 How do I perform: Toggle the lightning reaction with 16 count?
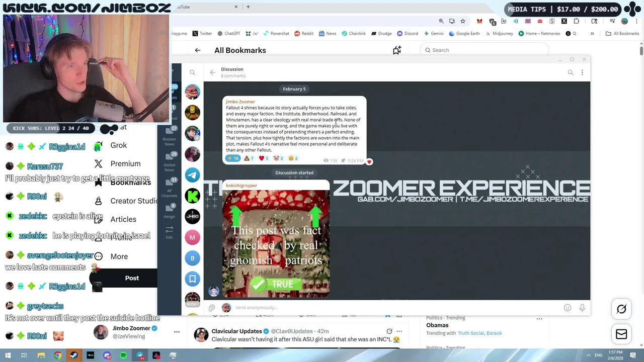(233, 158)
